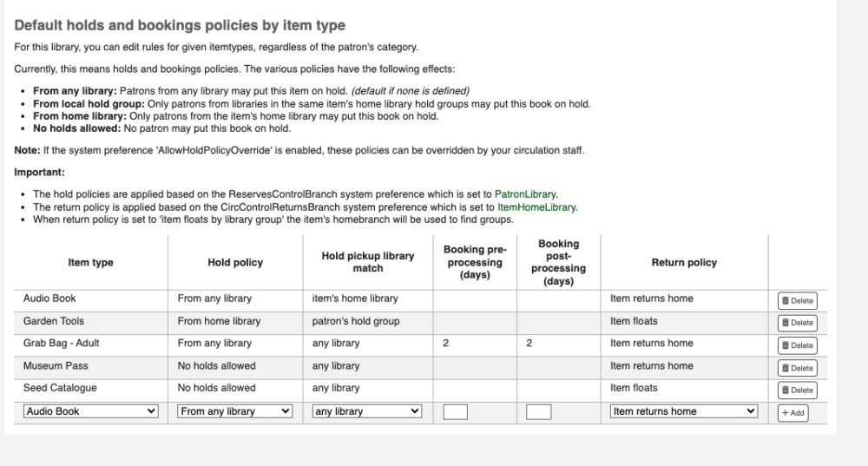
Task: Expand the Return policy dropdown
Action: click(x=683, y=411)
